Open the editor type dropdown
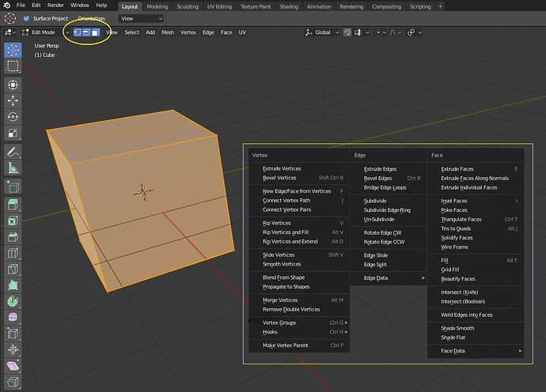This screenshot has width=546, height=392. click(x=9, y=32)
